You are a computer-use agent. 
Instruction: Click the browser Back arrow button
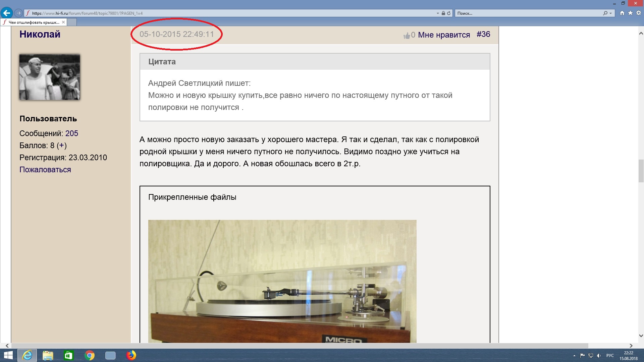coord(6,13)
